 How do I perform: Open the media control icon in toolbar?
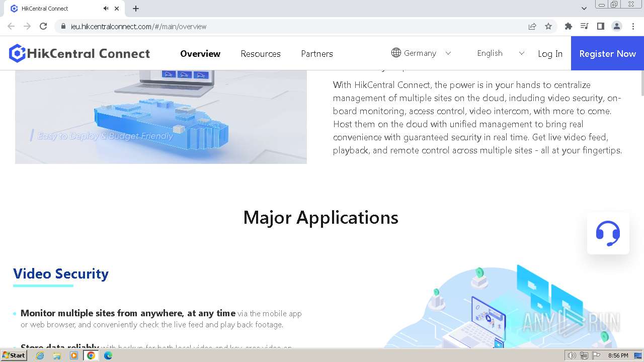pyautogui.click(x=585, y=26)
